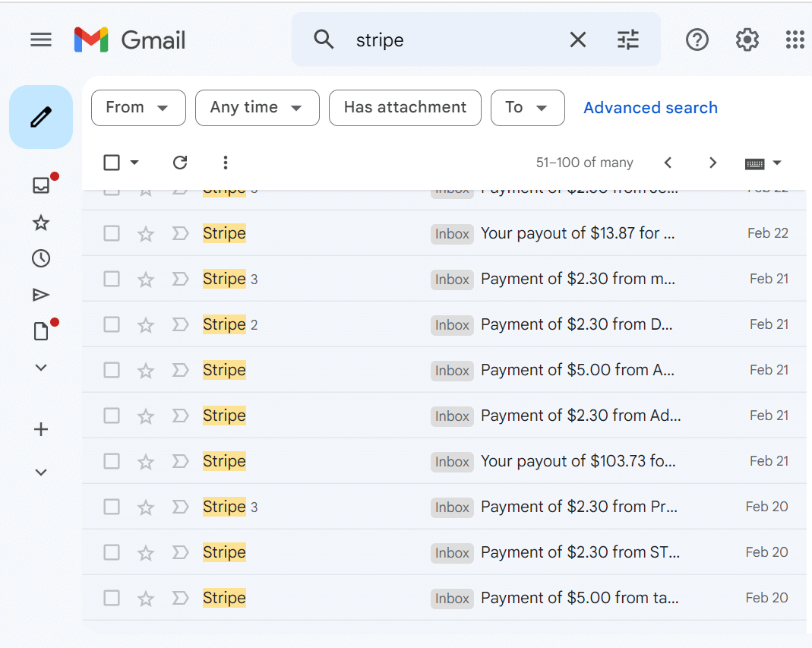812x648 pixels.
Task: Go to newer results arrow
Action: pos(668,163)
